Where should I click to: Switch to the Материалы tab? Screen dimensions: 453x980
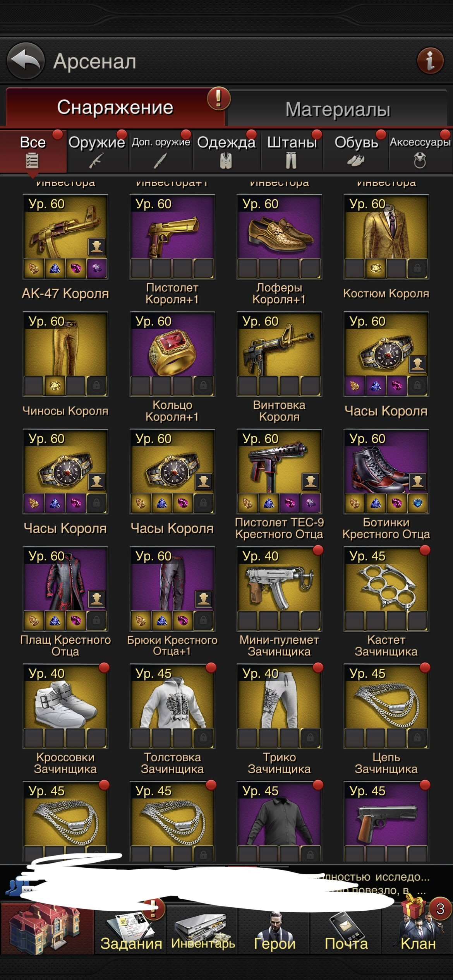click(x=338, y=109)
